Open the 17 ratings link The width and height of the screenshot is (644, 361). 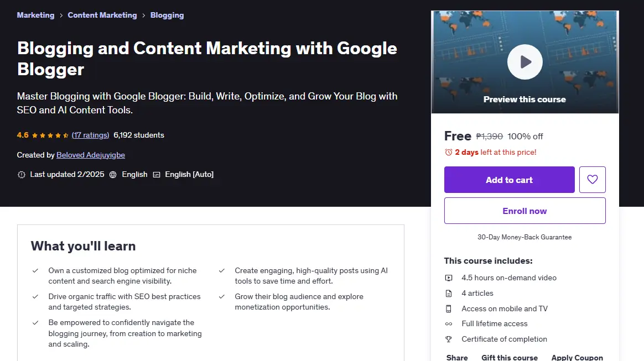coord(90,135)
